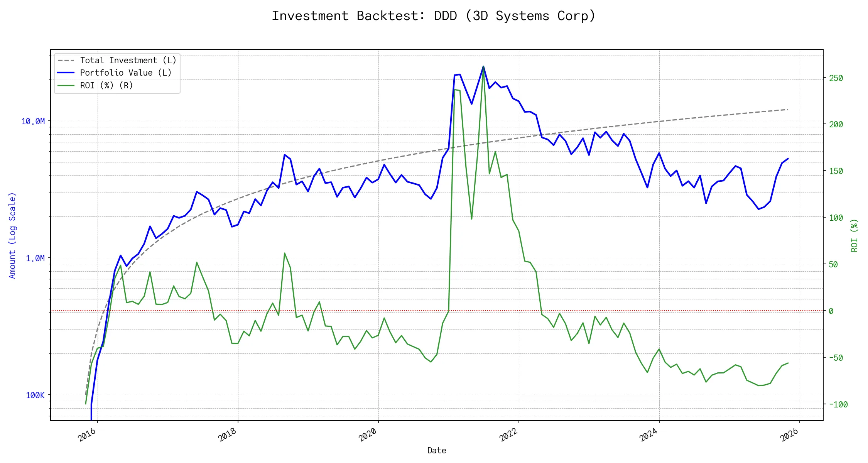
Task: Click the blue legend line sample
Action: [66, 73]
